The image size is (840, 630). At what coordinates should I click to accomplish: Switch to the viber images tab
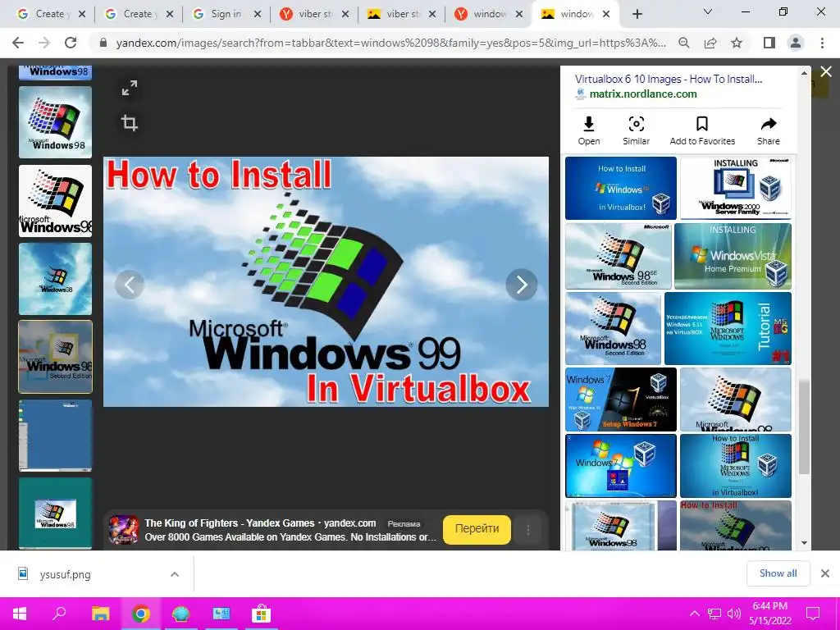pos(400,14)
